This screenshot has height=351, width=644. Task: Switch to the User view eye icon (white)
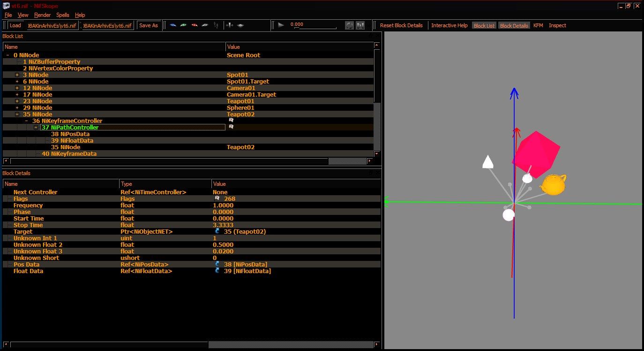coord(205,25)
